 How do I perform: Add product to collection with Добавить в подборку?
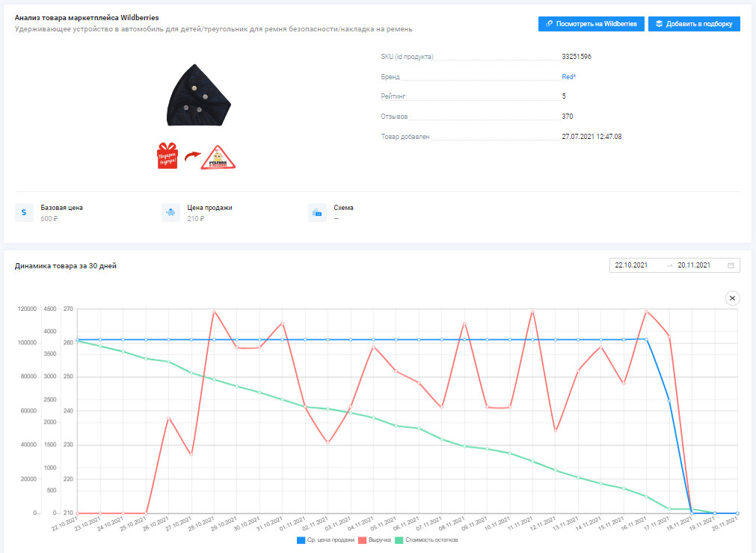694,24
